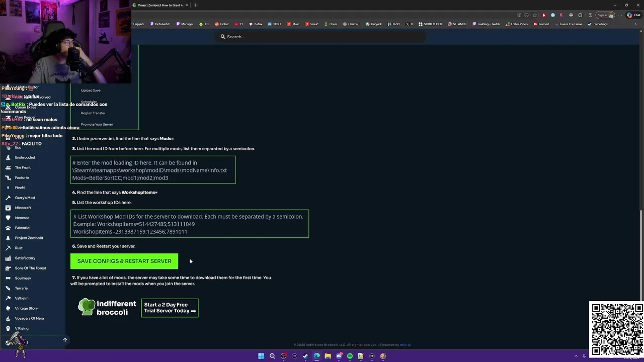Click the Satisfactory sidebar label
644x362 pixels.
(25, 258)
